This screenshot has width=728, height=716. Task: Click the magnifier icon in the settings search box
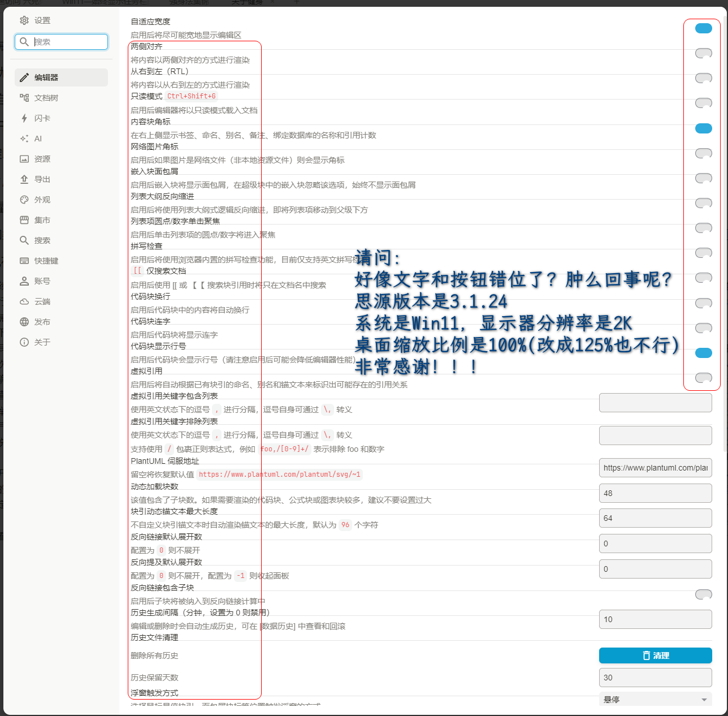(24, 42)
